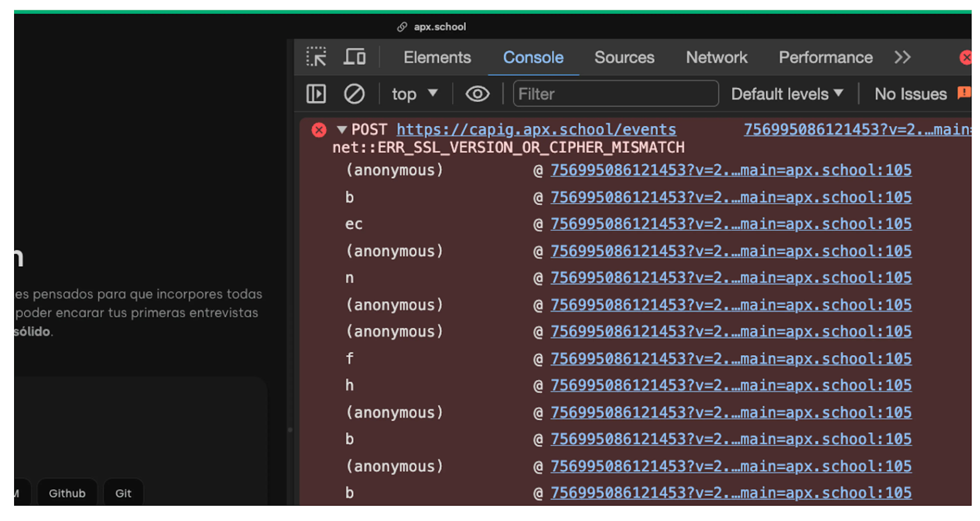This screenshot has width=980, height=521.
Task: Show more DevTools tabs chevron
Action: coord(902,57)
